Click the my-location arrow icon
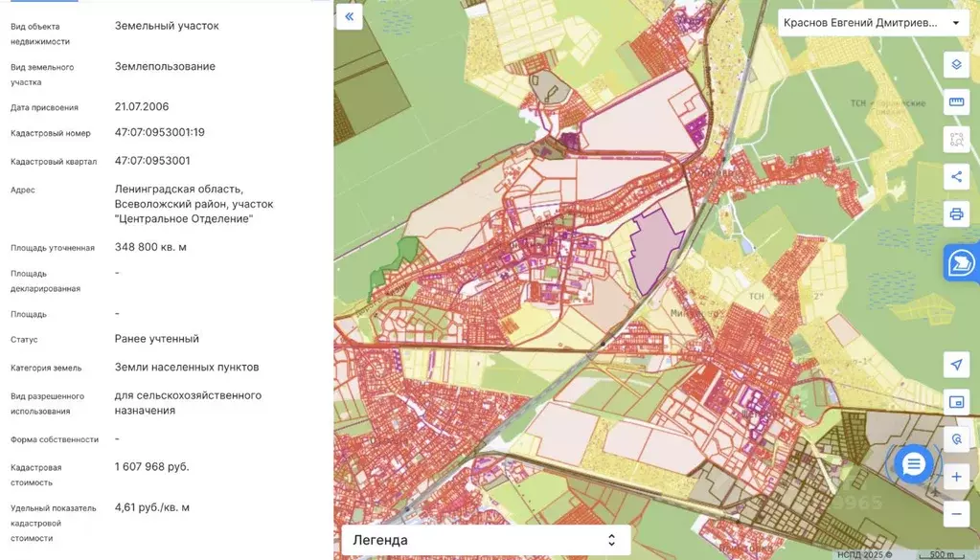980x560 pixels. 956,365
